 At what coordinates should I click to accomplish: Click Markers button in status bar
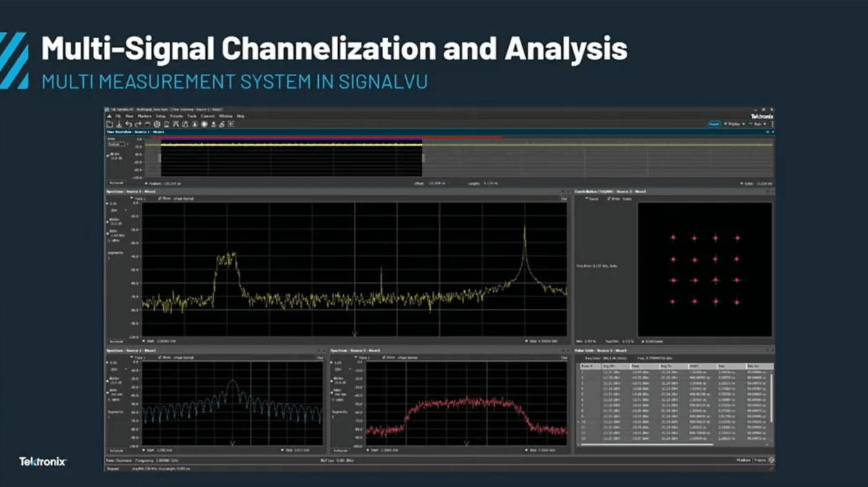click(744, 460)
